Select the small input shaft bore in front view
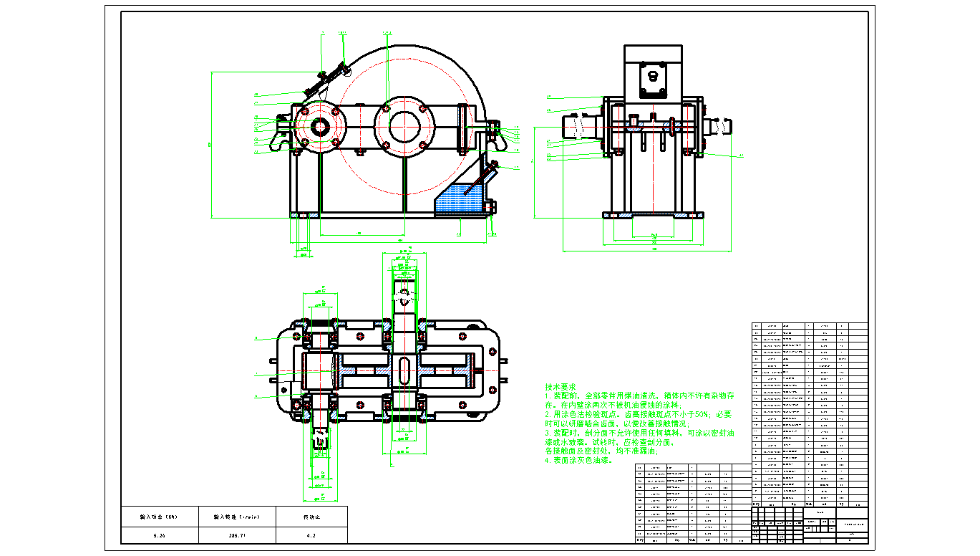Image resolution: width=980 pixels, height=556 pixels. (x=319, y=128)
